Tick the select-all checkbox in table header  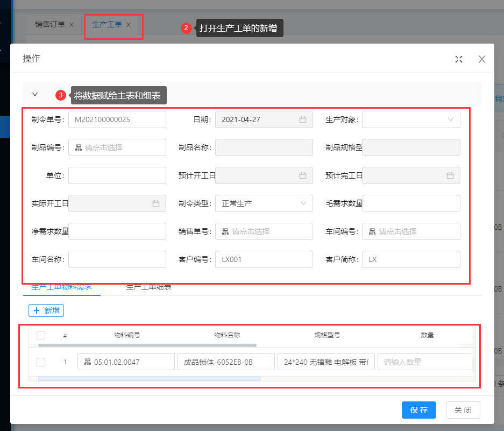(41, 335)
